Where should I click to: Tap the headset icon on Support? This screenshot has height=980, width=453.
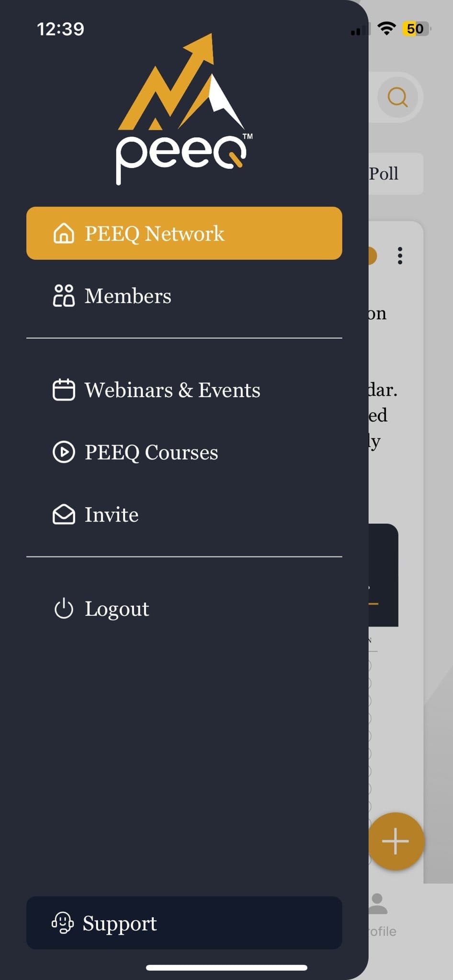click(x=63, y=923)
